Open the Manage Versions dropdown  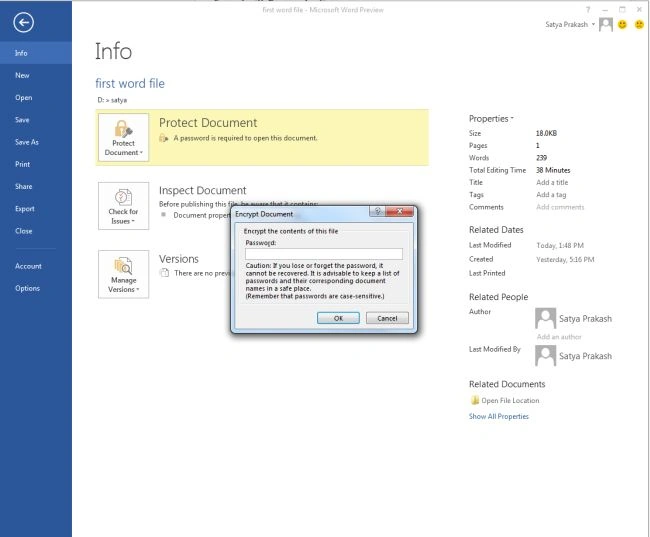[124, 274]
